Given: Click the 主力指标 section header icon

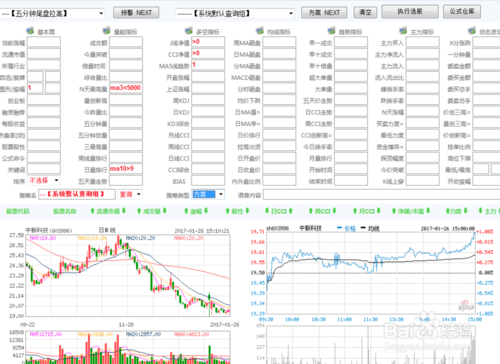Looking at the screenshot, I should (x=403, y=31).
